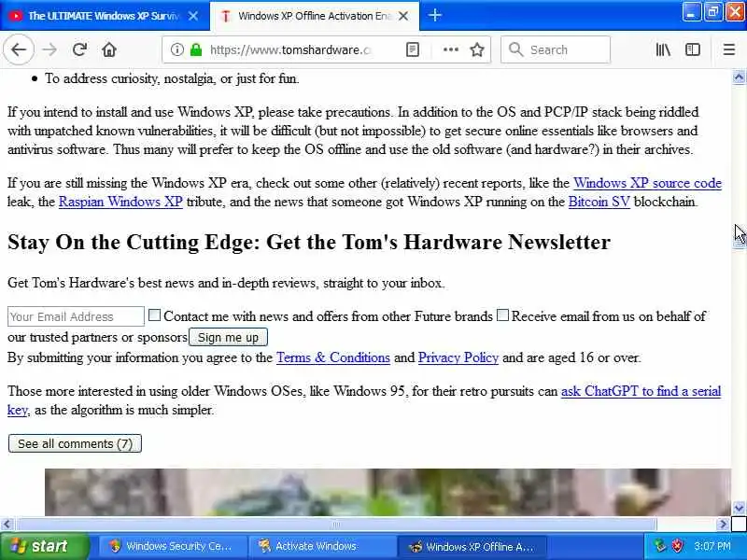Open the Library bookmarks and history icon
The width and height of the screenshot is (747, 560).
[663, 49]
